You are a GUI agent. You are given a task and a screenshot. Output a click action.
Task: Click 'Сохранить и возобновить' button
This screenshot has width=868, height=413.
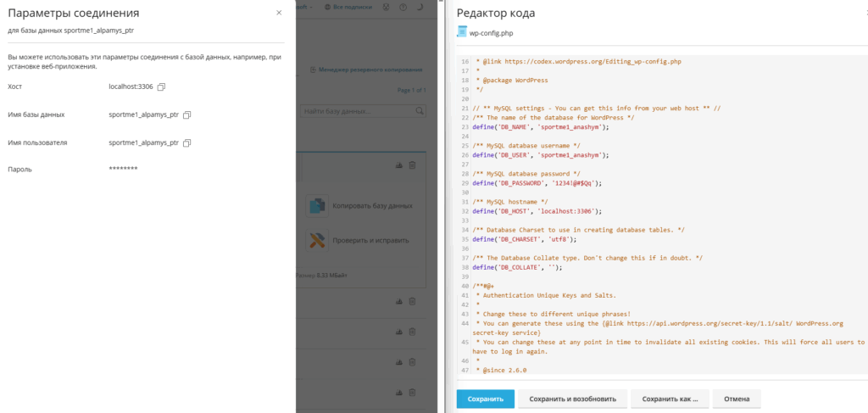coord(572,399)
